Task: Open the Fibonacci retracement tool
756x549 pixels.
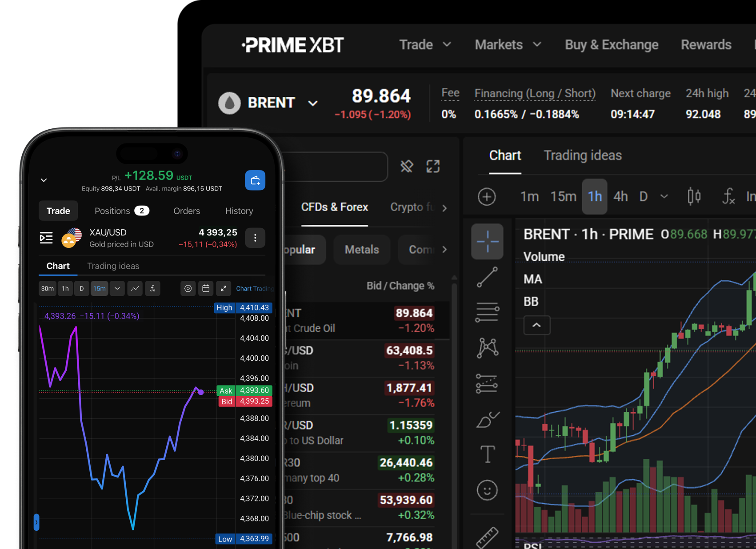Action: (487, 312)
